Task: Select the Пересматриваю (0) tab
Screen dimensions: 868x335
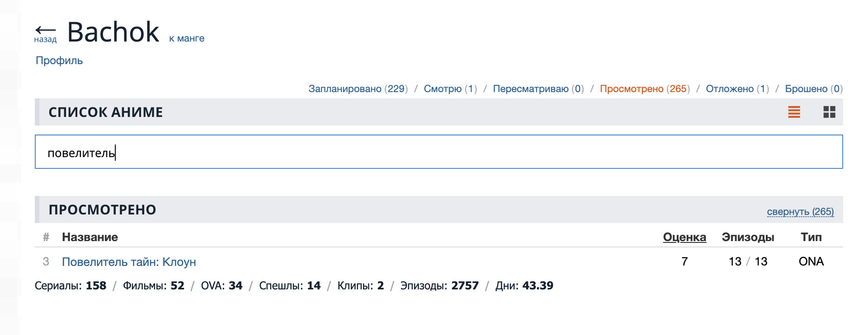Action: click(538, 88)
